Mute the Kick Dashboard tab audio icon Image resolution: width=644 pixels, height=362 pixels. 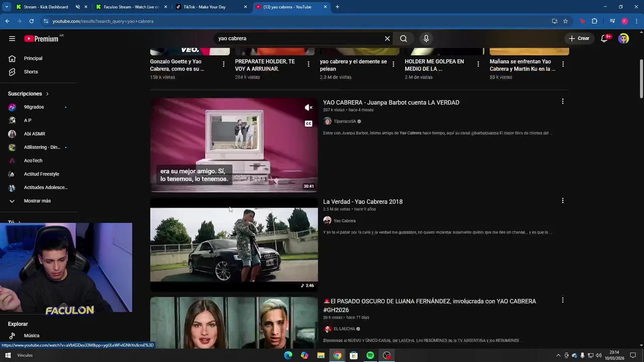pos(78,7)
